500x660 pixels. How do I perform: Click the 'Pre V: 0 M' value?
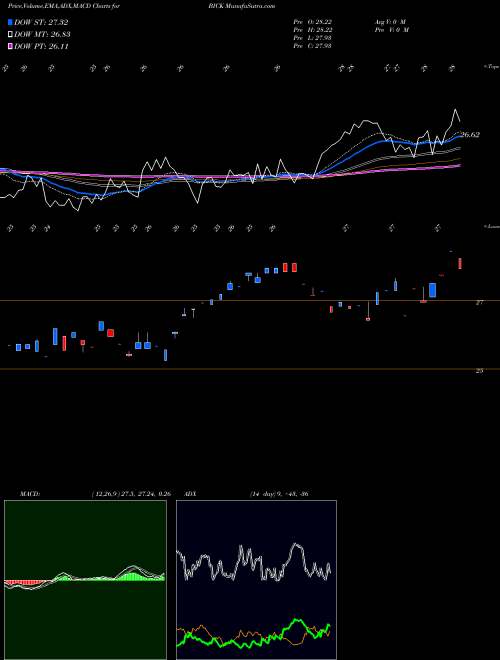(x=391, y=30)
